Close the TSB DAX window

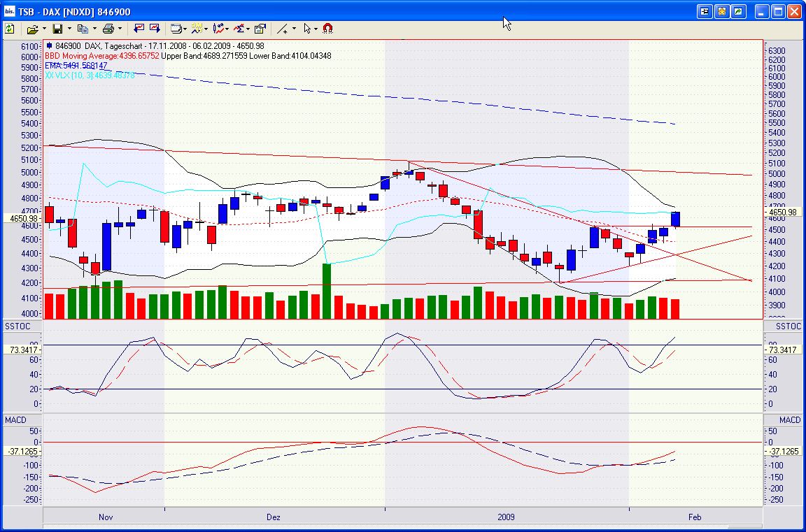click(795, 11)
